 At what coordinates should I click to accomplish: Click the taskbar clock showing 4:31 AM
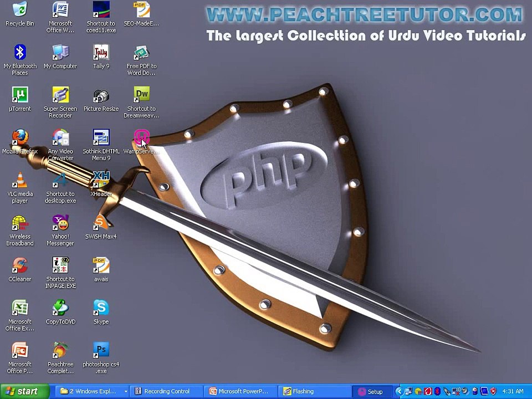[512, 391]
